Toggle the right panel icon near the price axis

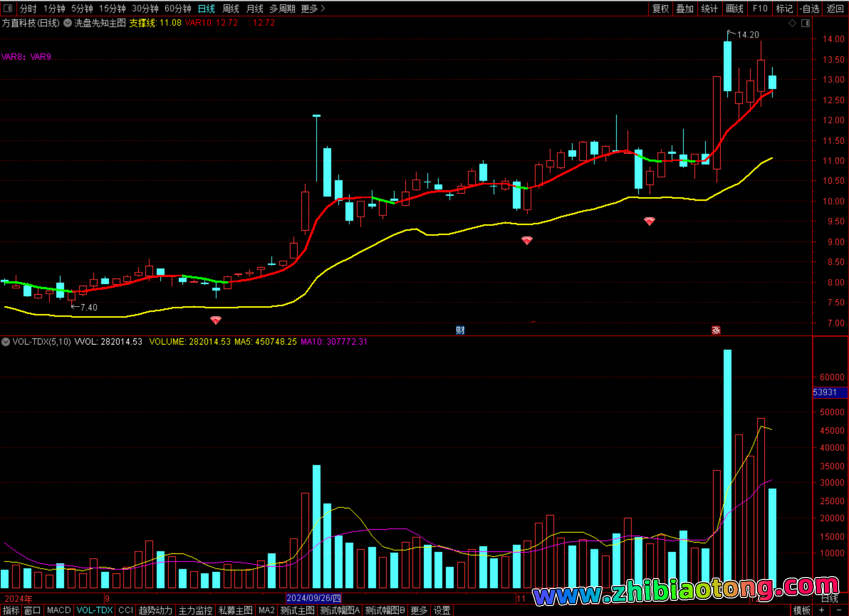pos(805,23)
